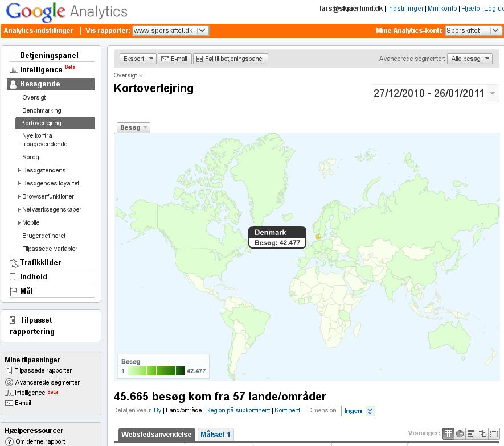504x446 pixels.
Task: Click the Avancerede segmenter target icon
Action: click(x=9, y=382)
